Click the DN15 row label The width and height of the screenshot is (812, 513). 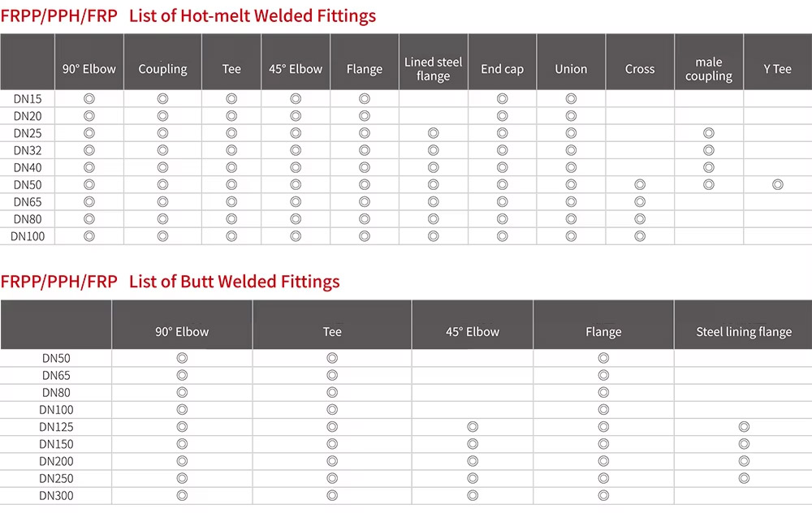[28, 99]
